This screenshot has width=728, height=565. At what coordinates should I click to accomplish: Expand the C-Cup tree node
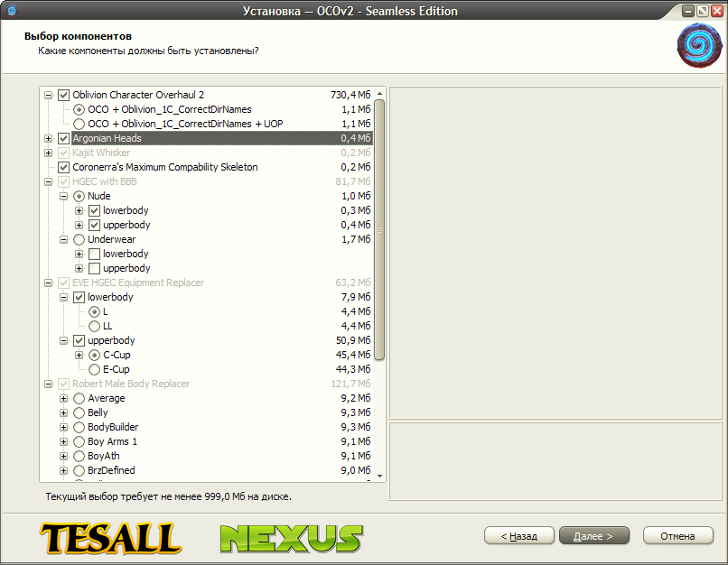point(79,355)
